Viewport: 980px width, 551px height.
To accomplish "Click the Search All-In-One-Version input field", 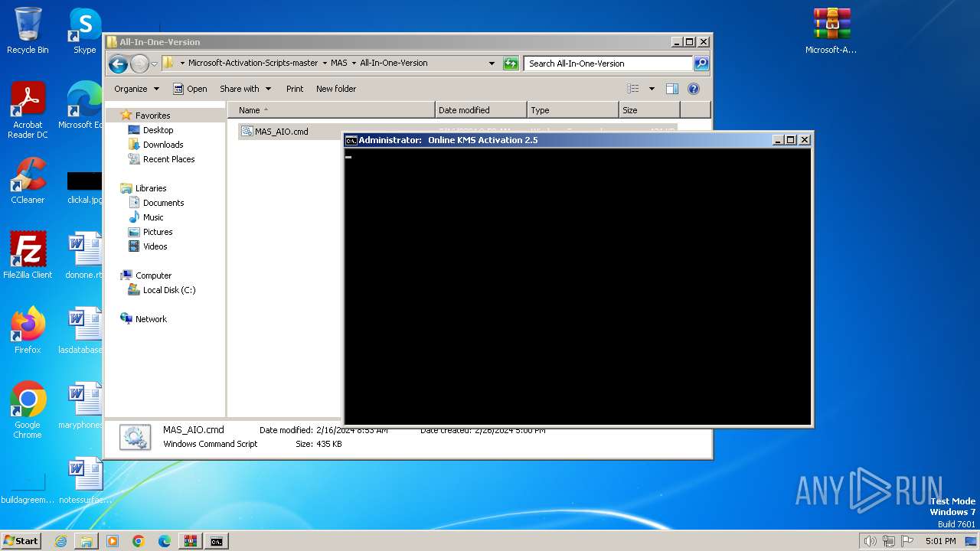I will [x=609, y=64].
